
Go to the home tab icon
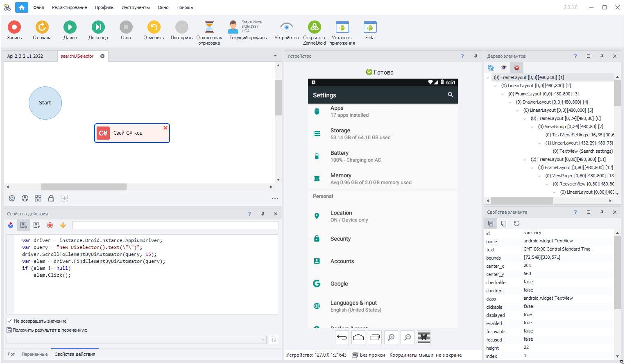tap(22, 7)
